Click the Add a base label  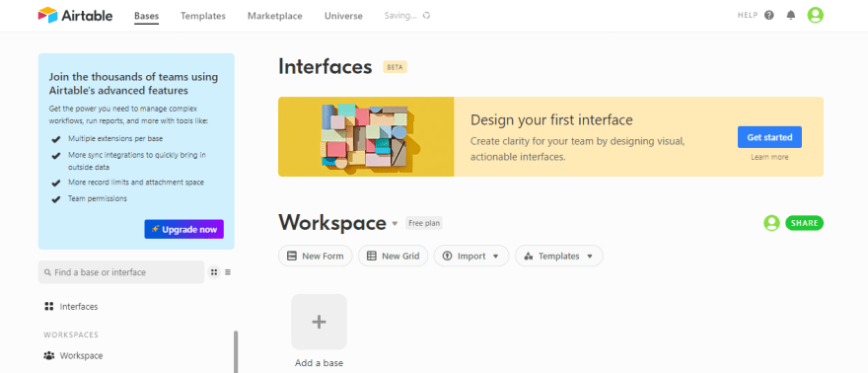pos(319,363)
